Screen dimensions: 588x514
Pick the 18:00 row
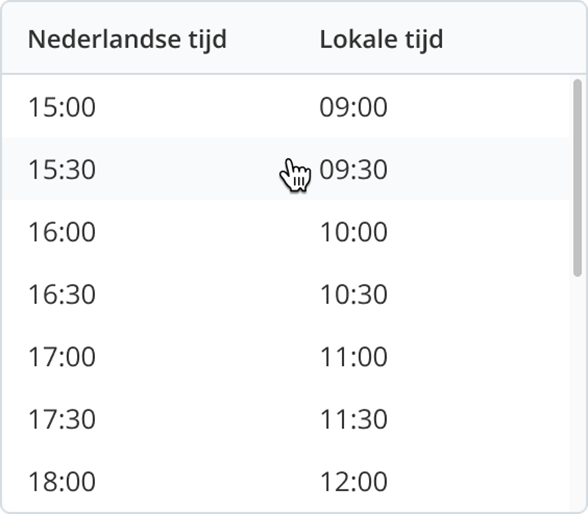pyautogui.click(x=286, y=481)
